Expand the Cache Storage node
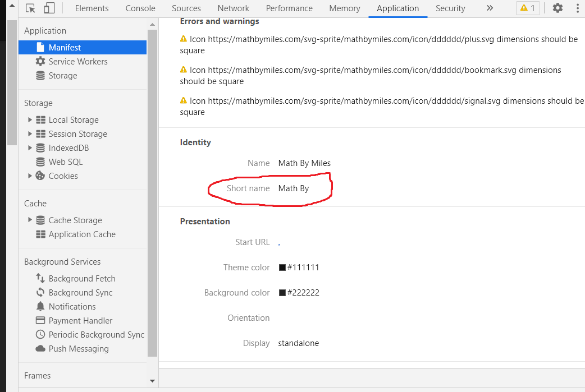The width and height of the screenshot is (585, 392). point(30,220)
